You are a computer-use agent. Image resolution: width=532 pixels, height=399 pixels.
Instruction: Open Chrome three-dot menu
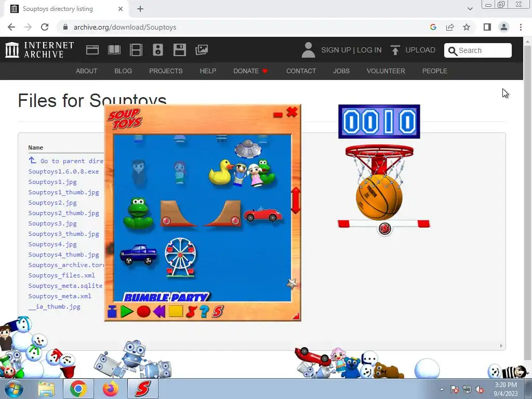pos(521,27)
